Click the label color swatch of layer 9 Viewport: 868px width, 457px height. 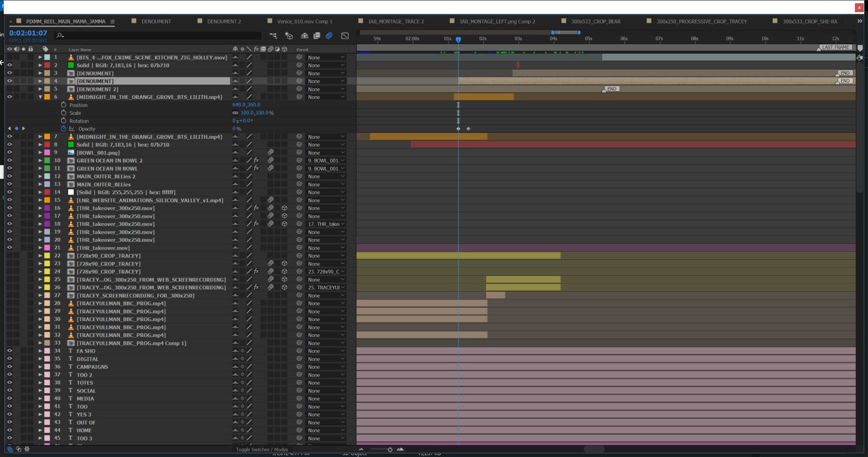coord(47,153)
